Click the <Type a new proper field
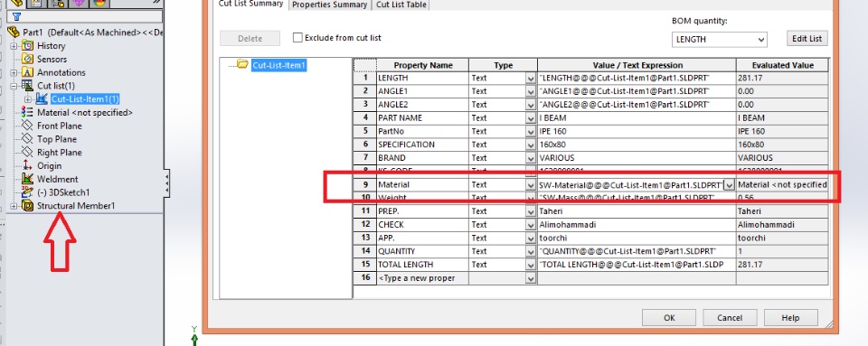868x346 pixels. pos(422,278)
